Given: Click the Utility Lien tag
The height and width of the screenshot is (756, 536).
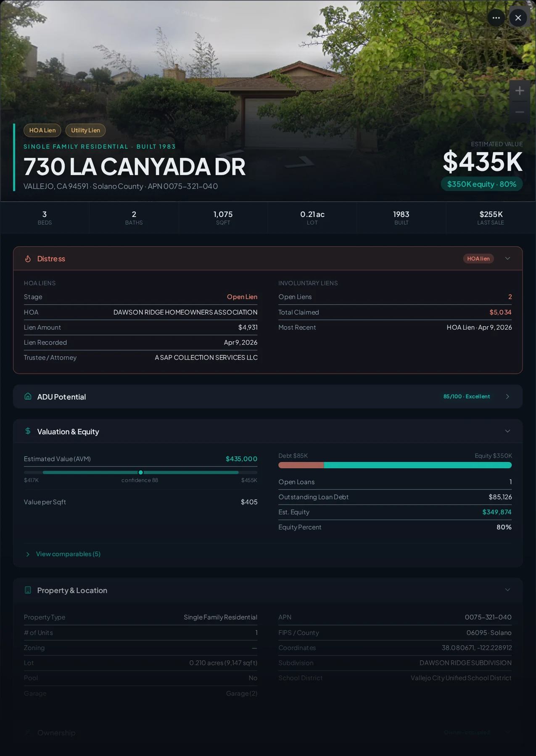Looking at the screenshot, I should [x=85, y=130].
